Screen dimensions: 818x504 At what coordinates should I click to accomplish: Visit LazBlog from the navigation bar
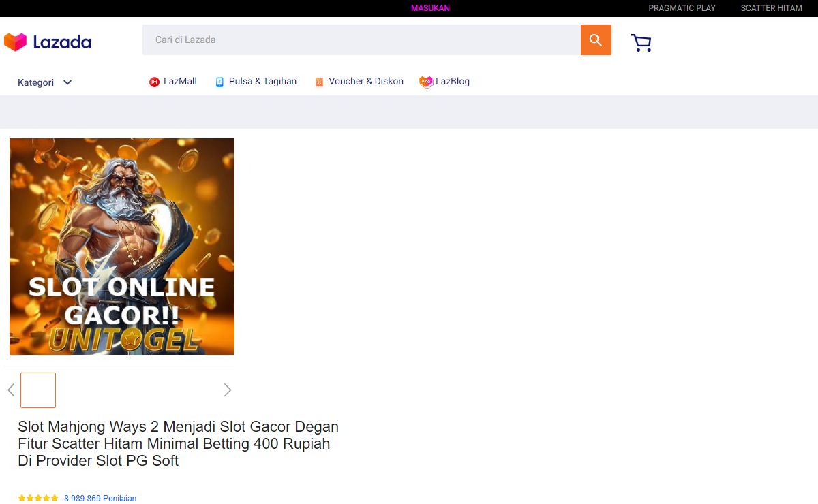[x=444, y=82]
